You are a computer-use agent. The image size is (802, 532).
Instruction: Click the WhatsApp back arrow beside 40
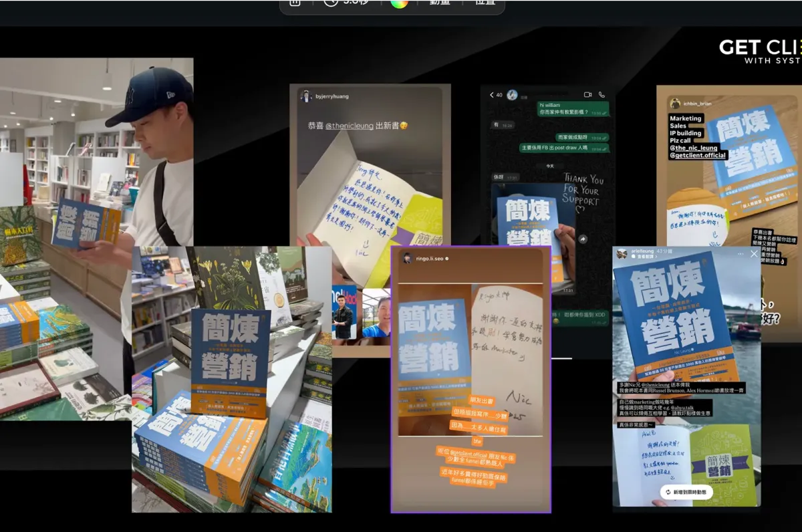pos(493,95)
